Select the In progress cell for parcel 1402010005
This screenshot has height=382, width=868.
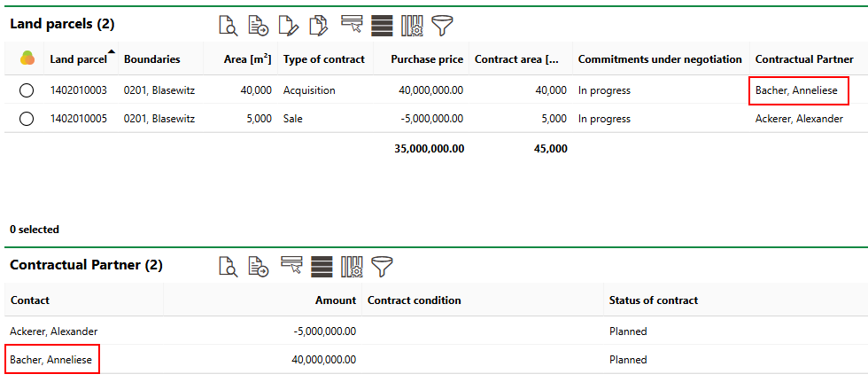[604, 119]
